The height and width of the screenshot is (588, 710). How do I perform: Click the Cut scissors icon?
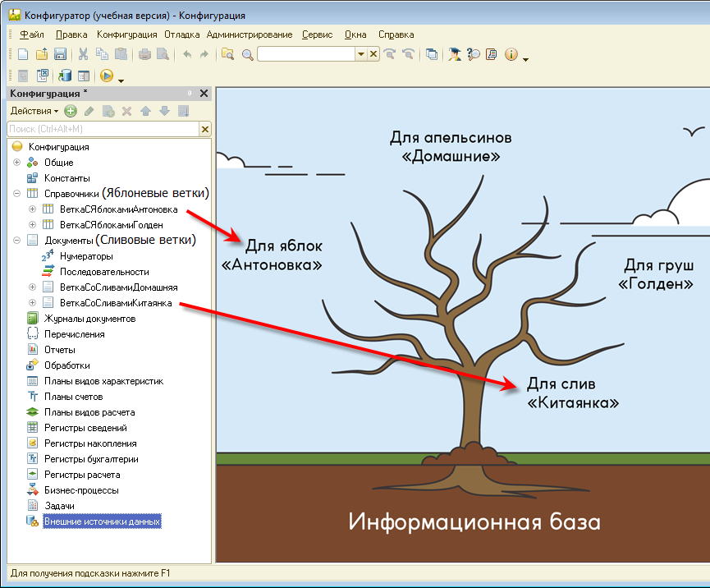pyautogui.click(x=83, y=54)
